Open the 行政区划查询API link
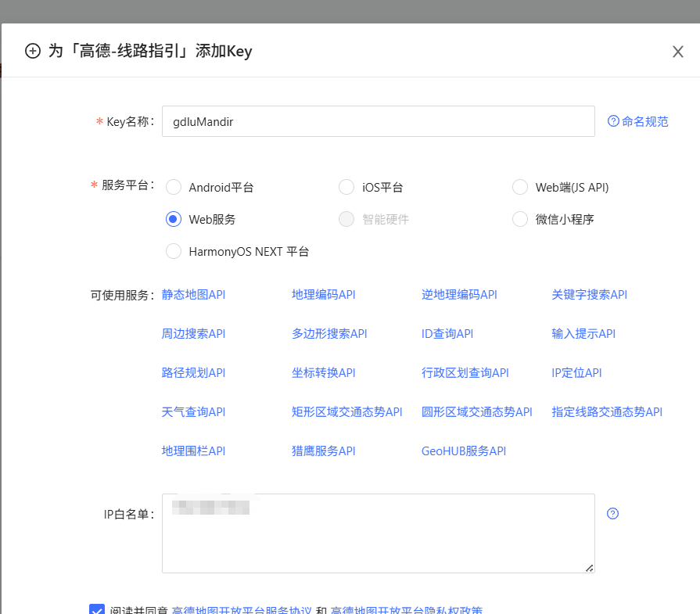This screenshot has width=700, height=614. (465, 373)
